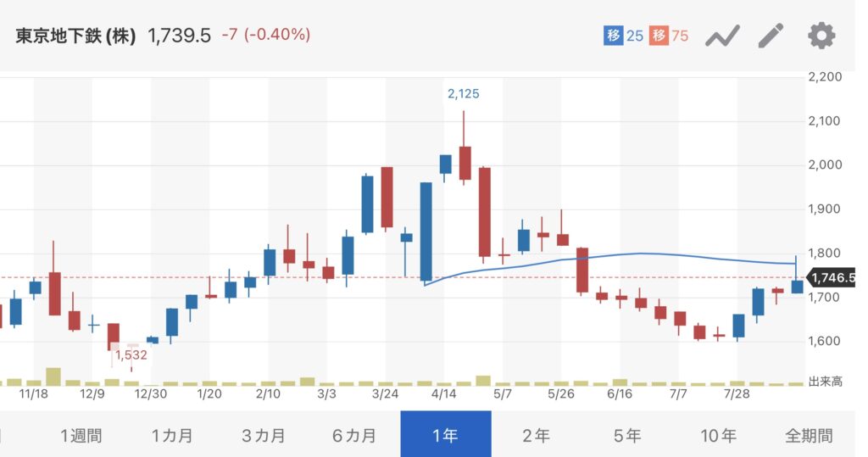Click the 1,532 low price label
The width and height of the screenshot is (868, 457).
(x=131, y=355)
